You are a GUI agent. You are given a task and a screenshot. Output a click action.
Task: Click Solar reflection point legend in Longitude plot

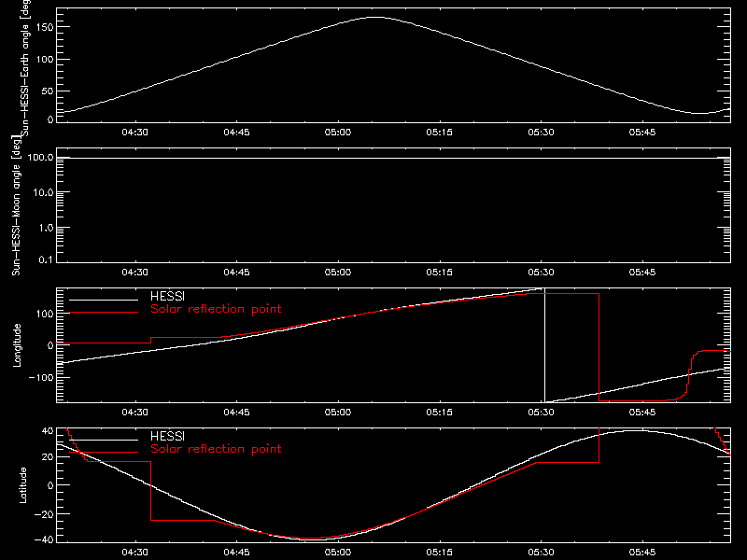point(216,309)
